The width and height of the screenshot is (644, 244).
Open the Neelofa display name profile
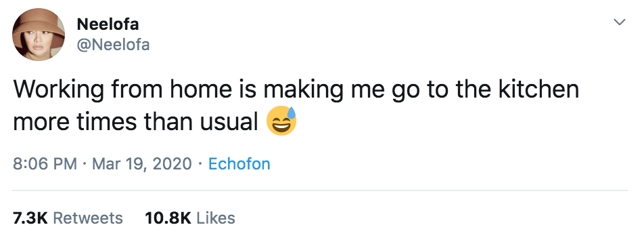point(108,24)
